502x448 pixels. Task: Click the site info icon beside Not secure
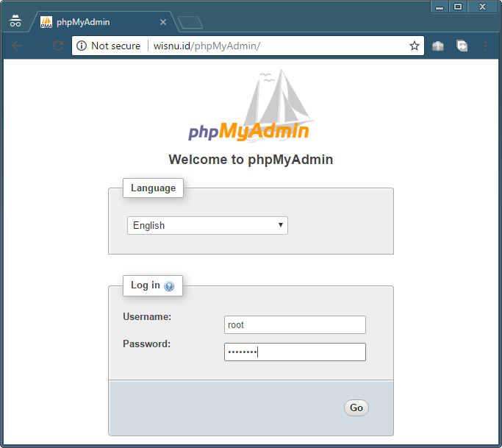(x=82, y=46)
